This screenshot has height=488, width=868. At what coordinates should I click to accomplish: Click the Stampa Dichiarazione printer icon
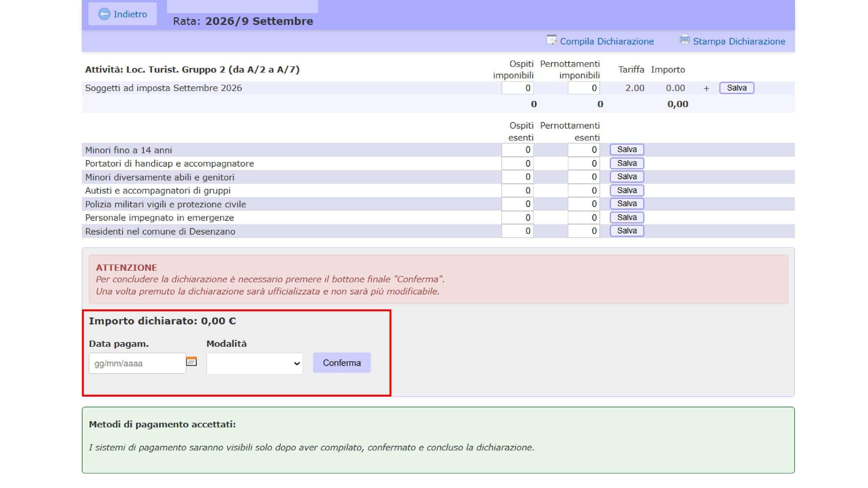[684, 40]
